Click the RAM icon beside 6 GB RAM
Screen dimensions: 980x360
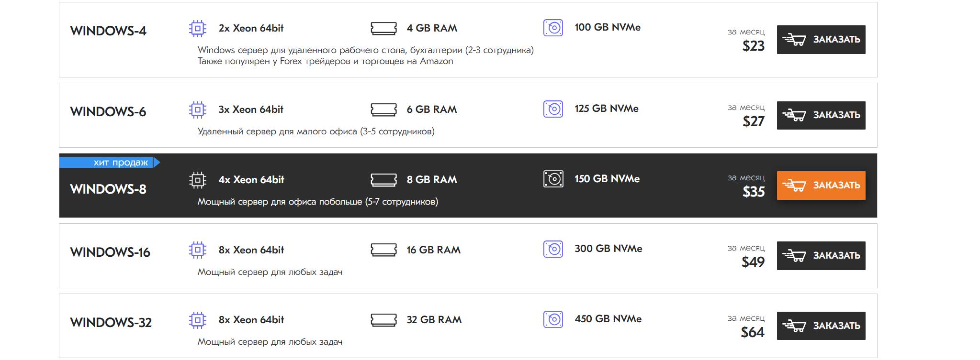click(x=383, y=109)
